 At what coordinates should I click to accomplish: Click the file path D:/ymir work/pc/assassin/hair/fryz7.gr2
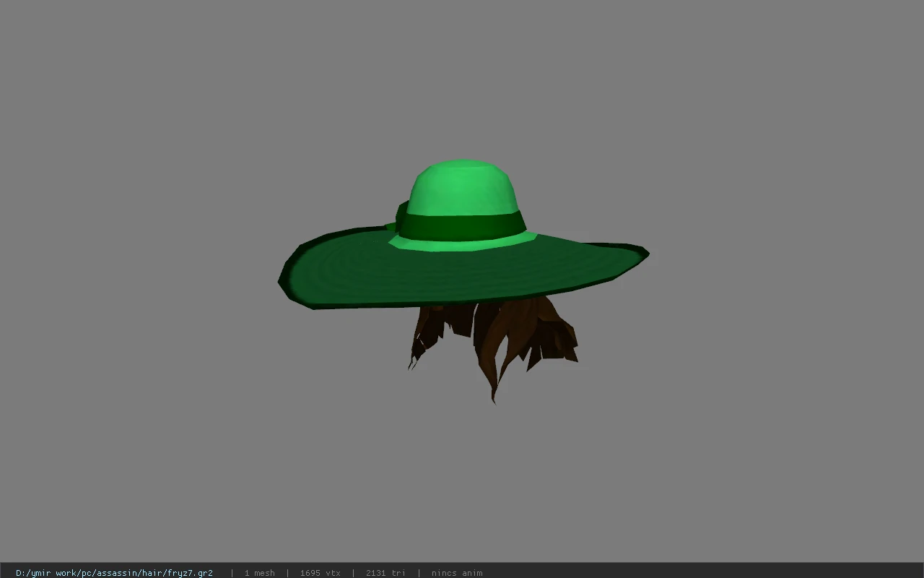[114, 573]
